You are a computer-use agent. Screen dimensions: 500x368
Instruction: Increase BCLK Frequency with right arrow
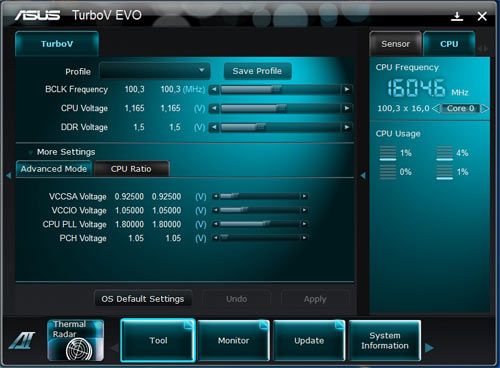tap(347, 89)
